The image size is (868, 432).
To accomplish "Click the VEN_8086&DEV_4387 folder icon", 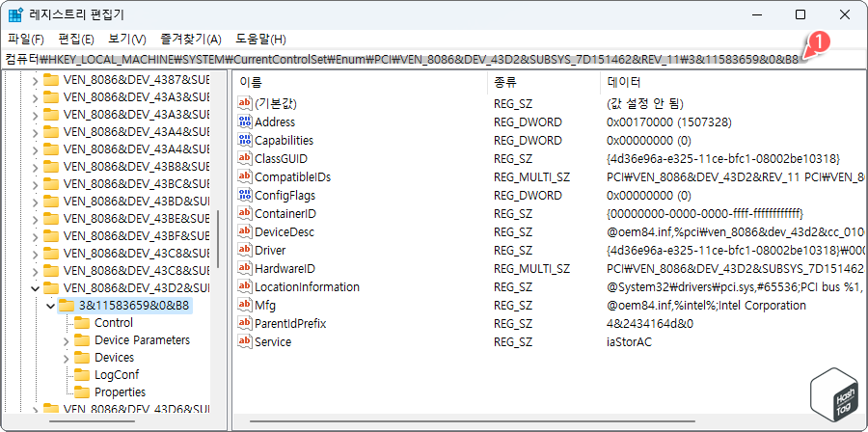I will (x=51, y=80).
